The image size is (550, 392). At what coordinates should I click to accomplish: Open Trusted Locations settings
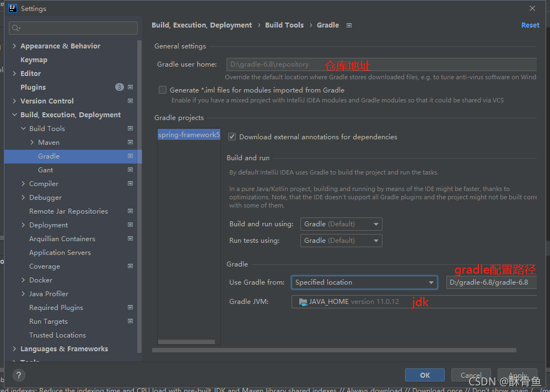point(57,335)
